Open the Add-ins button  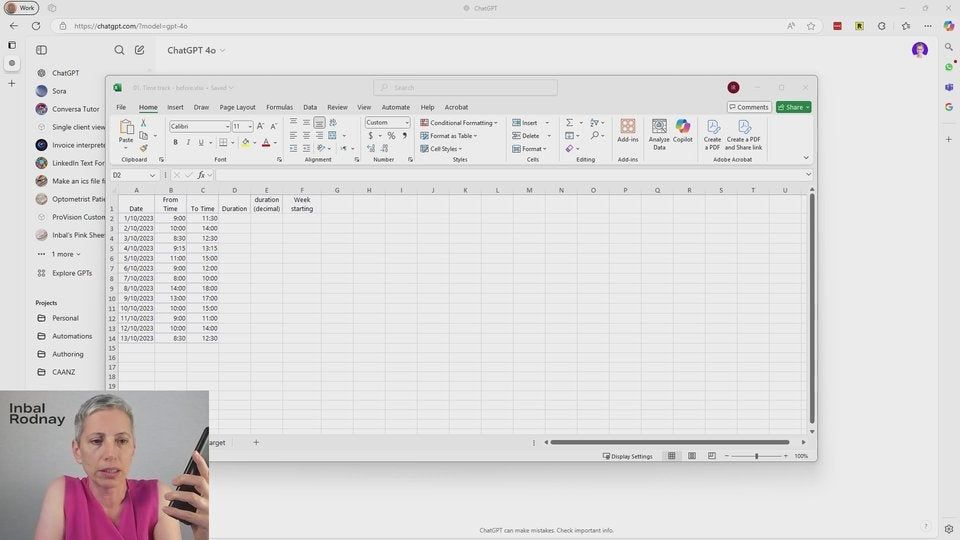coord(628,131)
